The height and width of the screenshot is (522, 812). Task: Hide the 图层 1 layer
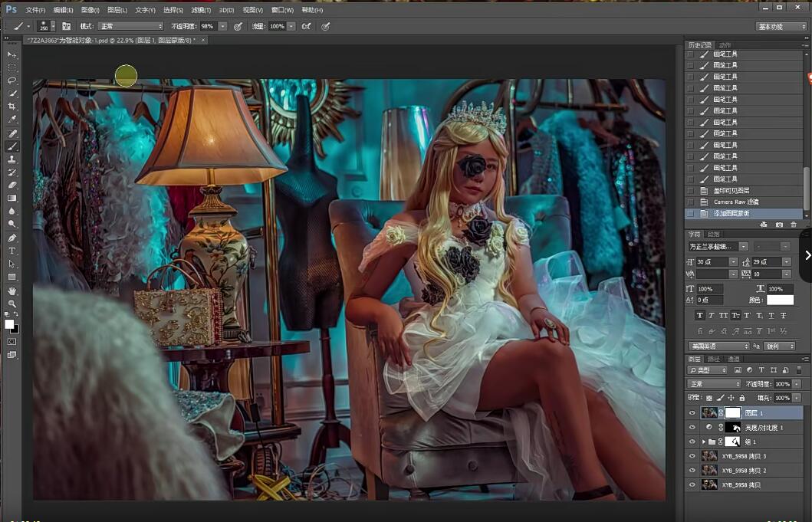pos(692,413)
